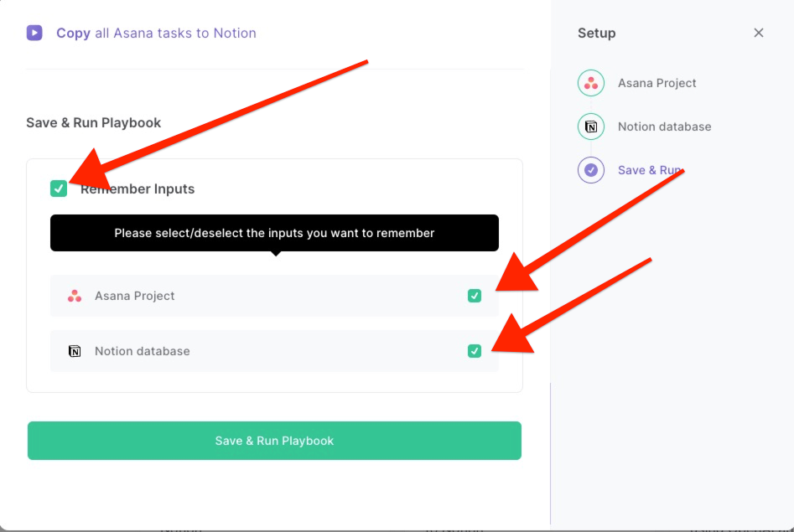Click the Notion logo in the Notion database row
This screenshot has height=532, width=794.
tap(75, 351)
